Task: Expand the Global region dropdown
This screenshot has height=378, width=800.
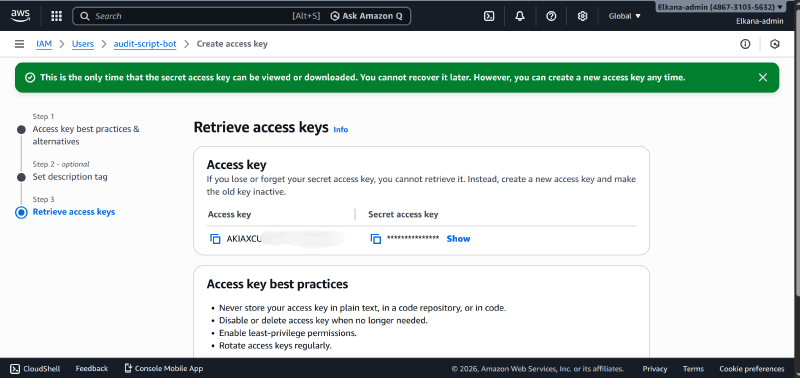Action: tap(624, 16)
